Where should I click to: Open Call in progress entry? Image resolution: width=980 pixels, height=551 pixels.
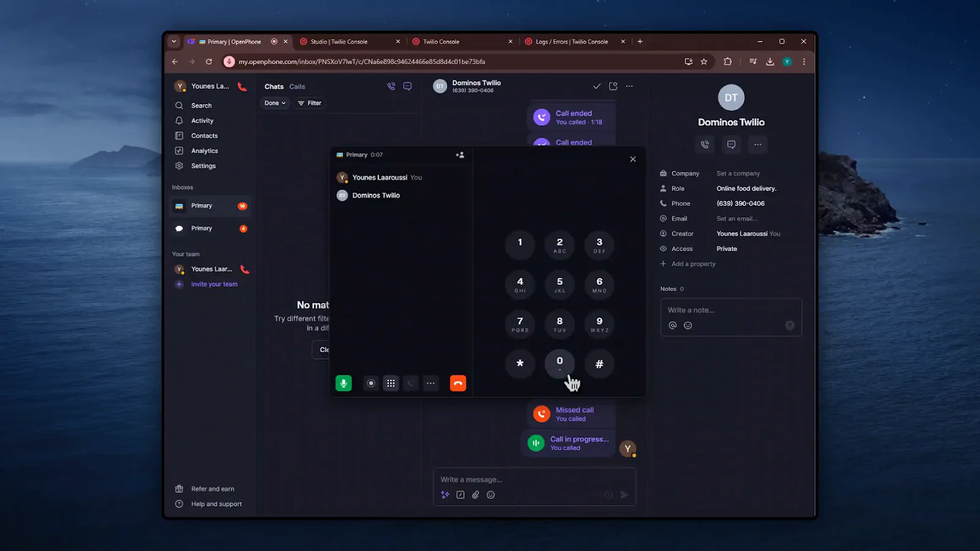(x=568, y=443)
